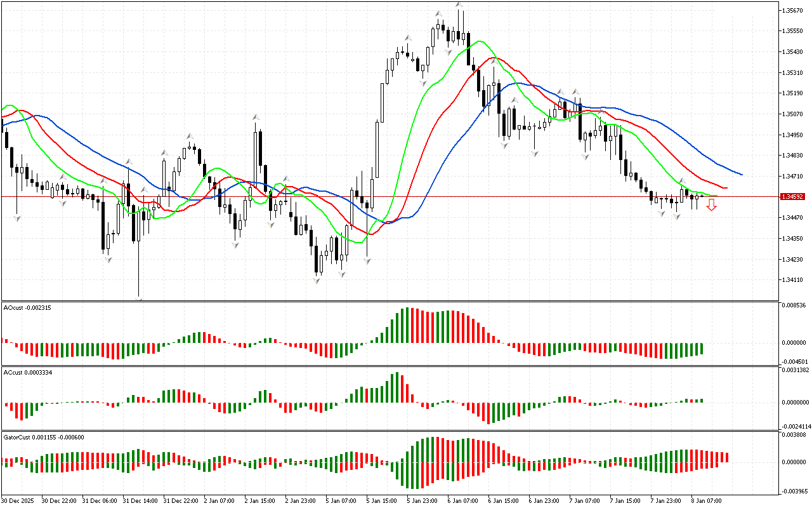Screen dimensions: 812x508
Task: Click the 6 Jan 15:00 time label
Action: (x=503, y=500)
